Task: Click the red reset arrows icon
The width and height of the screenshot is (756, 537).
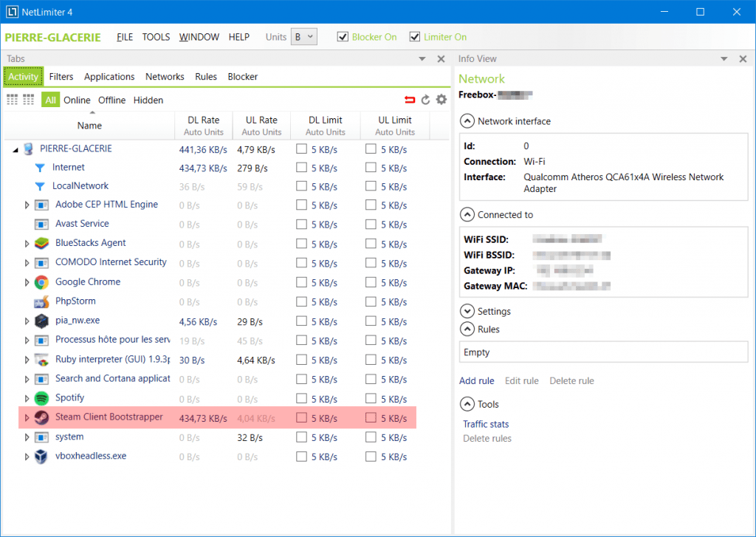Action: (x=410, y=100)
